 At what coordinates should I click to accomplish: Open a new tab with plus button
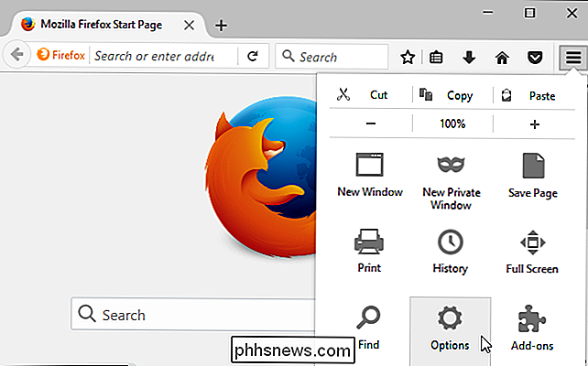point(221,26)
